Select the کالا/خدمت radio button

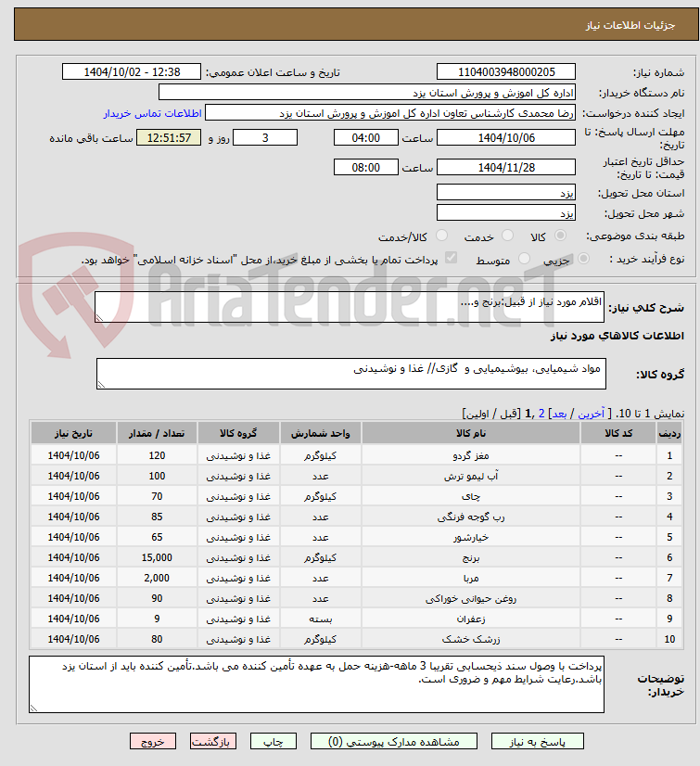pos(441,236)
